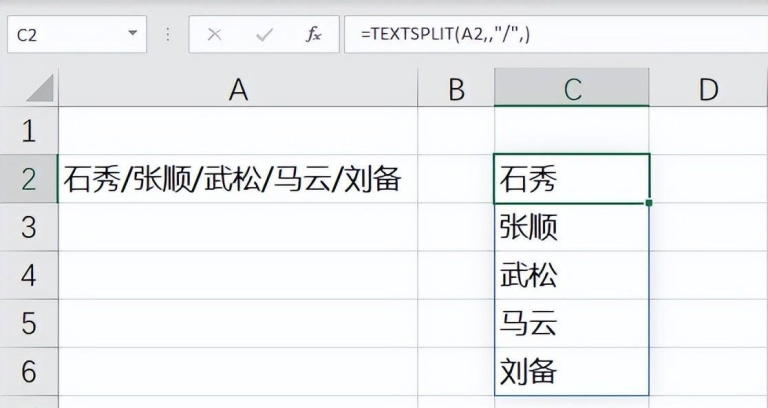
Task: Click the three-dot name box resize handle
Action: pyautogui.click(x=167, y=34)
